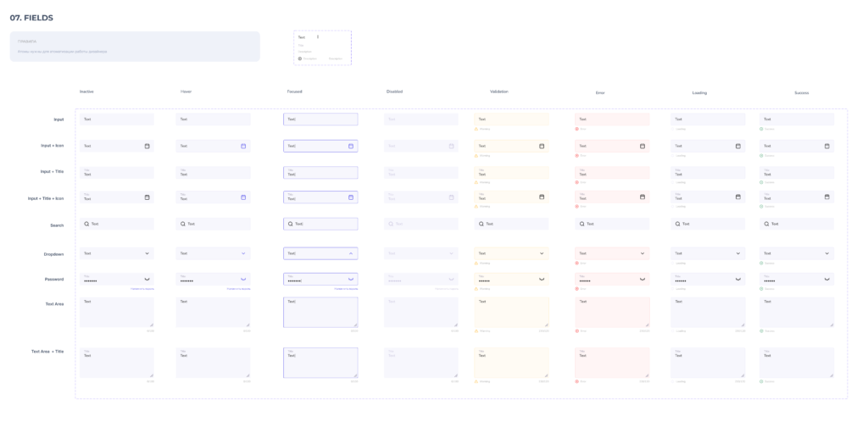Click magnifier icon in Validation Search field

[x=481, y=224]
